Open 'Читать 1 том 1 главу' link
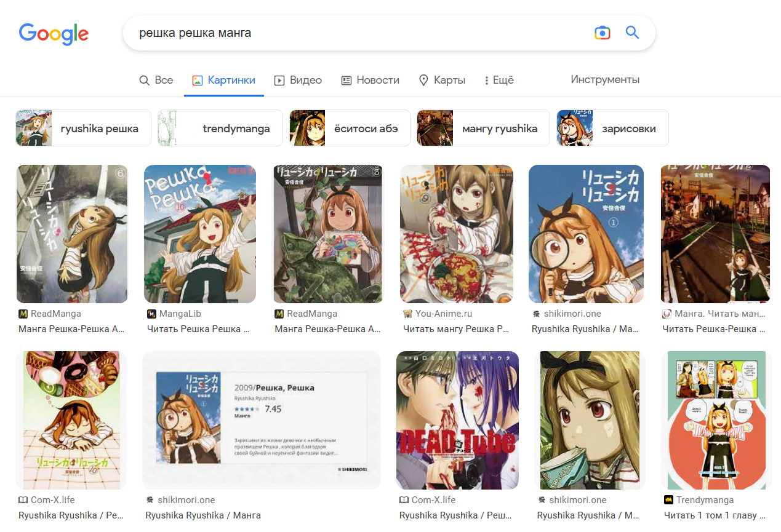The width and height of the screenshot is (781, 532). click(715, 515)
